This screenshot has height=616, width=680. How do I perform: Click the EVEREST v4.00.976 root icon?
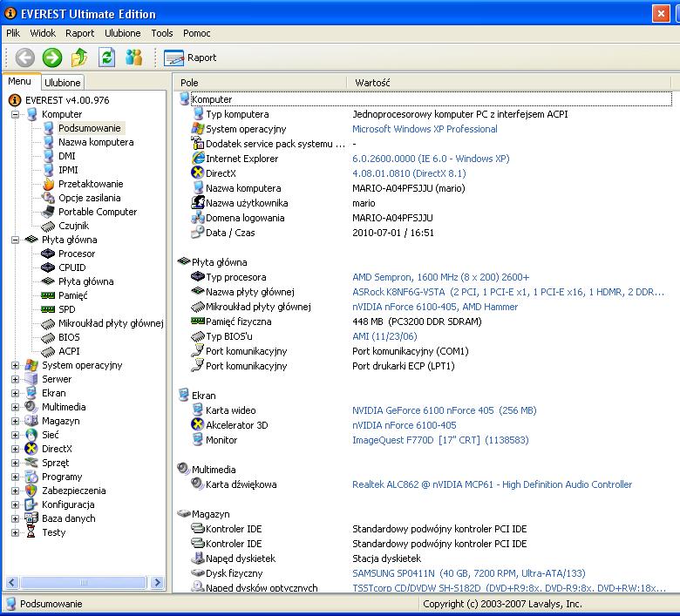14,100
